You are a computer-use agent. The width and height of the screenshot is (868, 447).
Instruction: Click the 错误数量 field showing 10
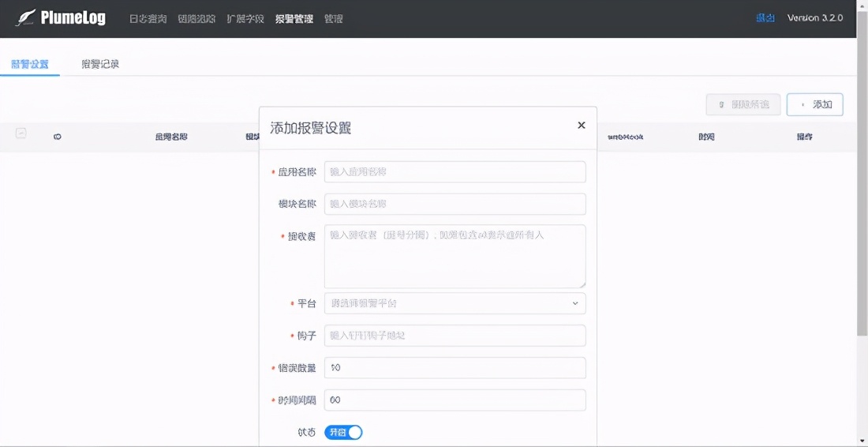(455, 368)
